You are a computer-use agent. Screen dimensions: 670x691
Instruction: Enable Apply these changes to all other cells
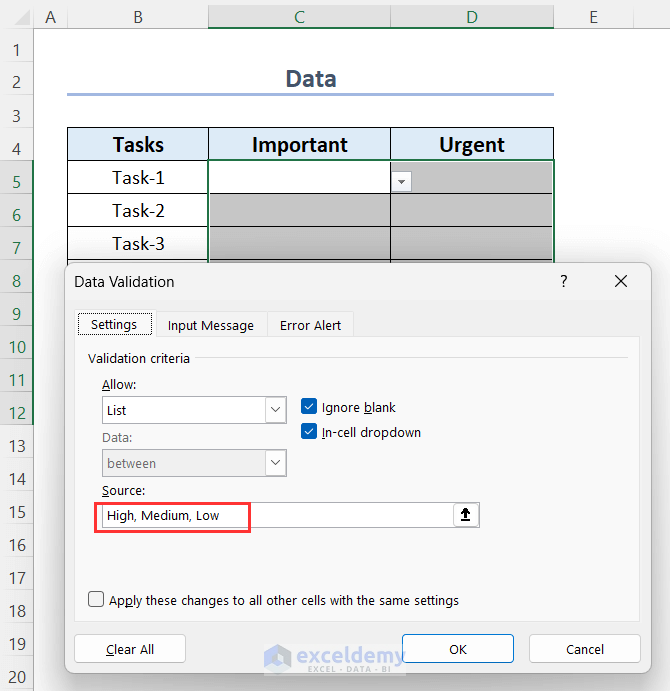pos(96,600)
